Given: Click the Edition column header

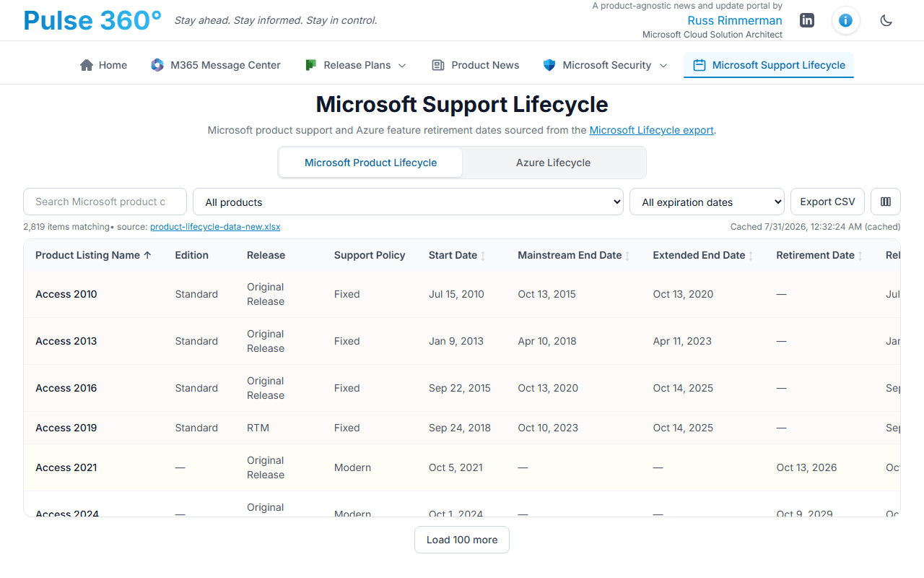Looking at the screenshot, I should point(192,255).
